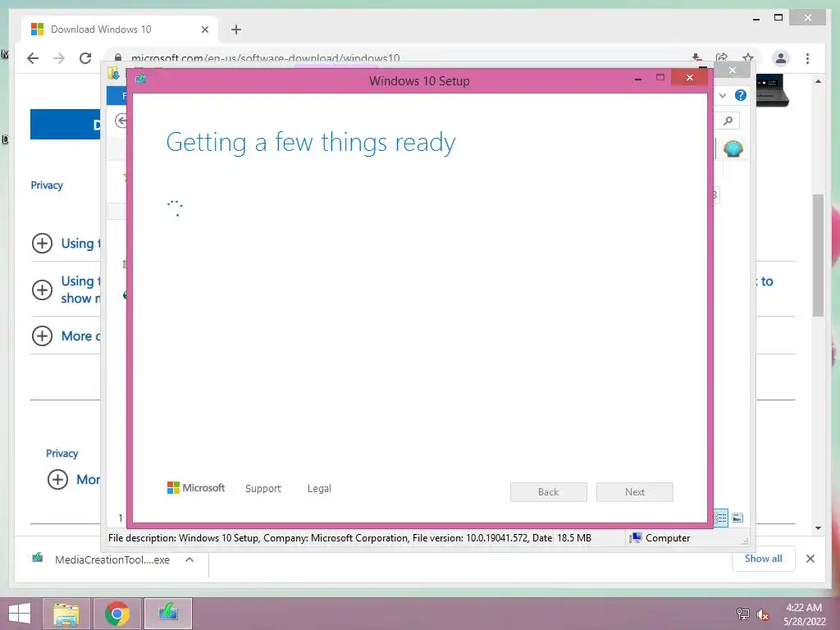Click the address bar lock icon
Image resolution: width=840 pixels, height=630 pixels.
point(118,57)
